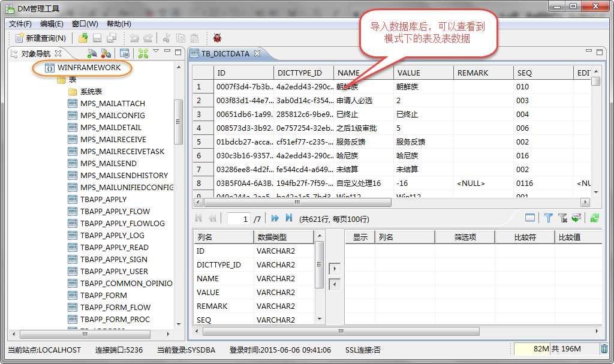This screenshot has width=614, height=364.
Task: Click the first page navigation icon
Action: point(198,218)
